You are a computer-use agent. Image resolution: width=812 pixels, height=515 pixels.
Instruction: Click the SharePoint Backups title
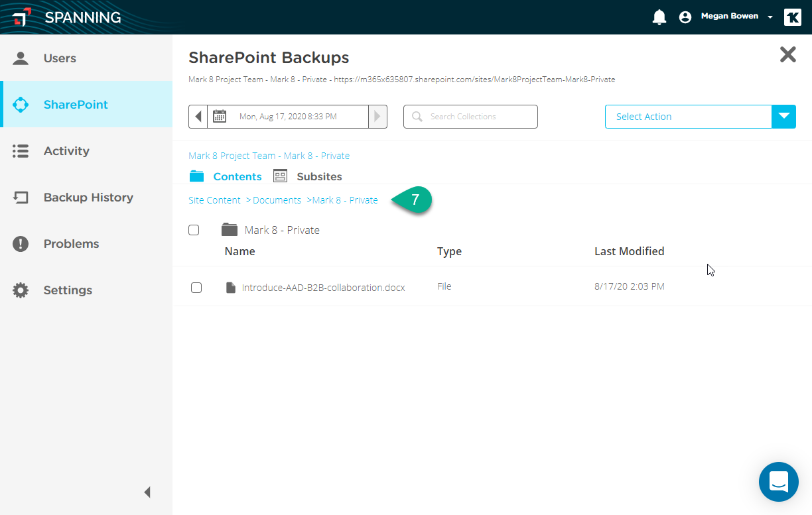(x=269, y=58)
